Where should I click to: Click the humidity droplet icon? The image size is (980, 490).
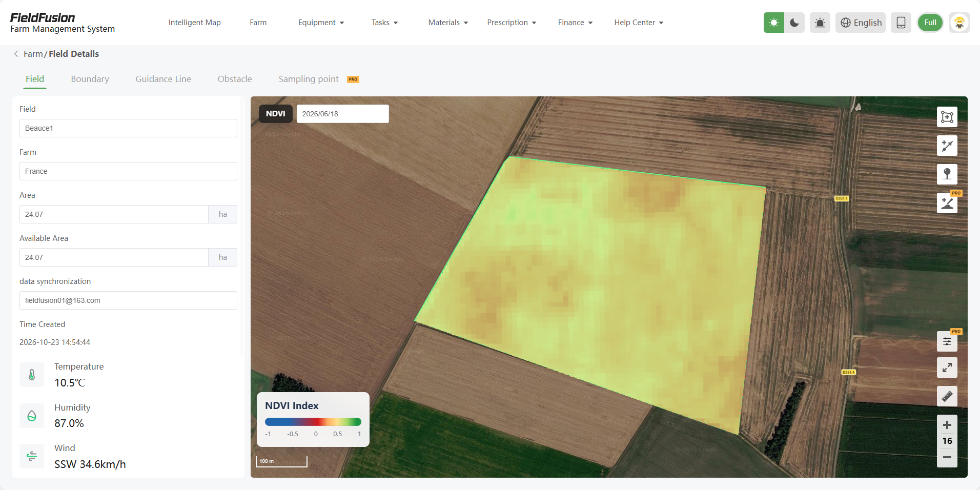coord(32,416)
